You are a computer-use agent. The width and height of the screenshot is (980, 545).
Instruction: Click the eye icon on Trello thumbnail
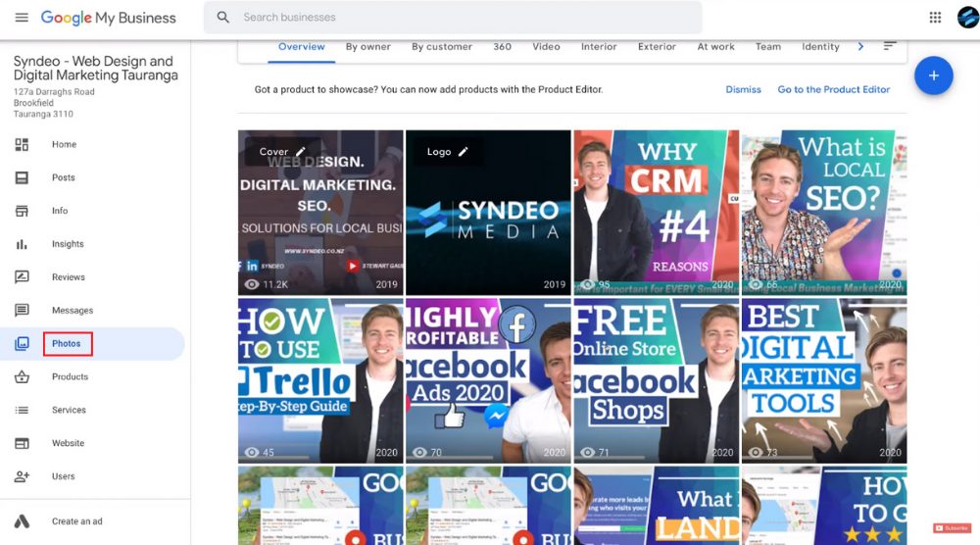click(251, 453)
